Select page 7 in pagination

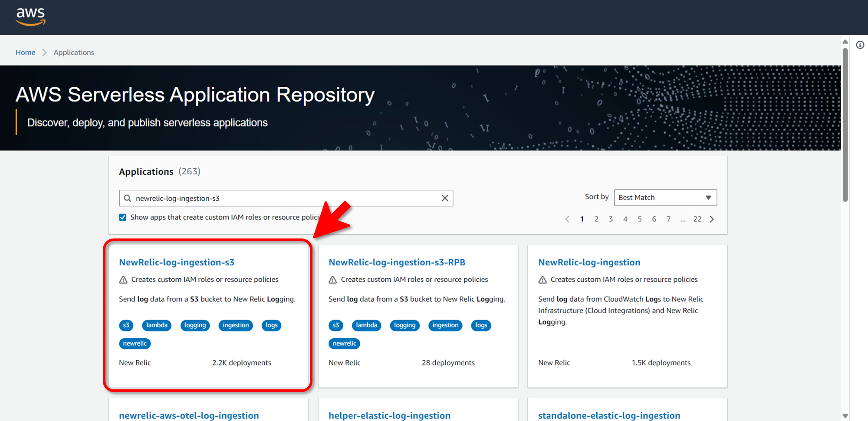pyautogui.click(x=669, y=219)
